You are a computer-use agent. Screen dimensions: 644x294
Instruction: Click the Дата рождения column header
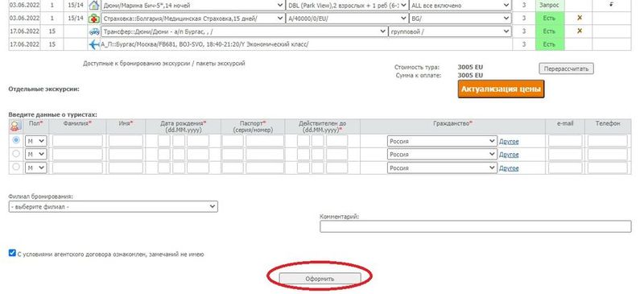(184, 126)
